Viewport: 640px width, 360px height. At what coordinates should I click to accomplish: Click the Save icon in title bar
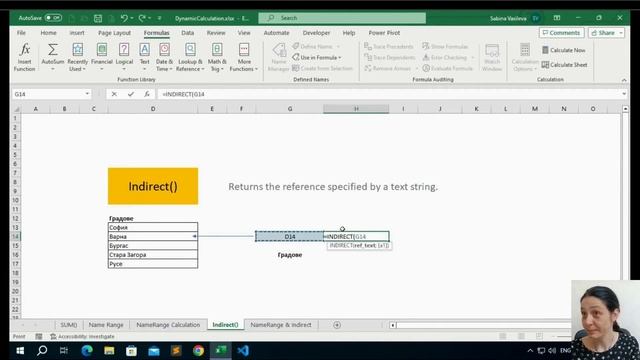(98, 18)
